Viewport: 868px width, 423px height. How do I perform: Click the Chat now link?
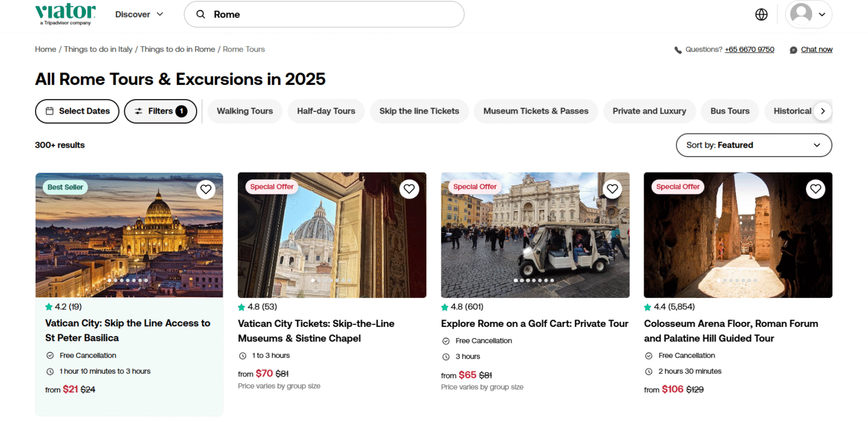817,49
